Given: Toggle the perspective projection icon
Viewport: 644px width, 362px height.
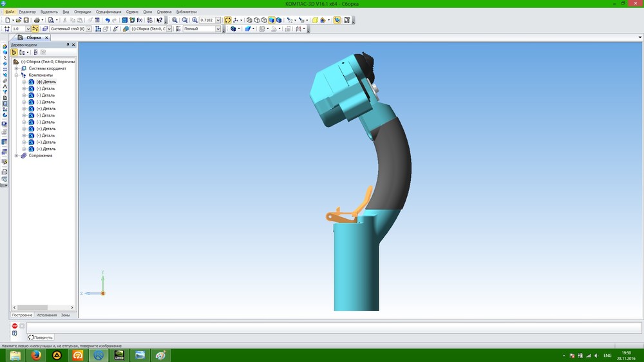Looking at the screenshot, I should point(315,20).
